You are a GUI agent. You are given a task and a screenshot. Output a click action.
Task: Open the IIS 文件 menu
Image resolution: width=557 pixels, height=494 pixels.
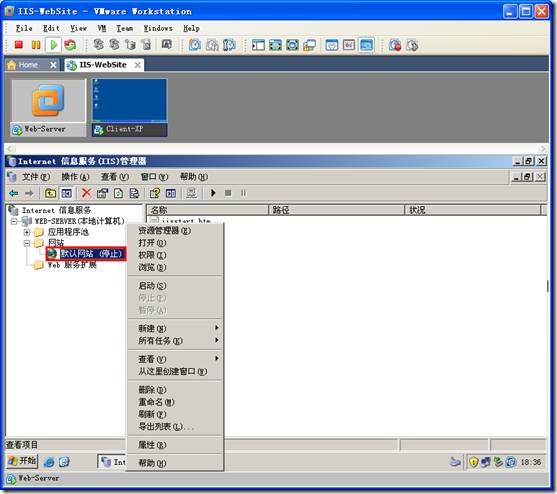click(36, 177)
